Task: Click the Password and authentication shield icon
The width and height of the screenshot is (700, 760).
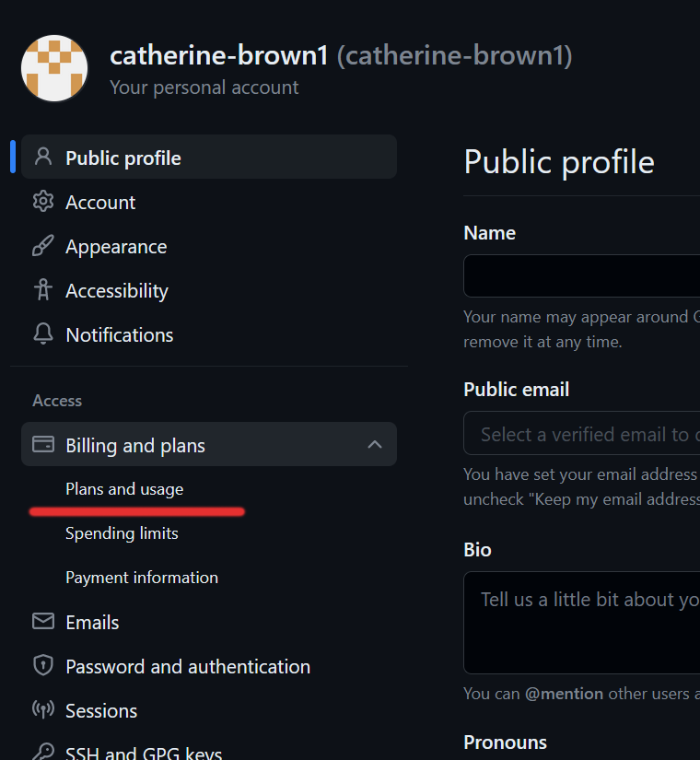Action: [x=42, y=666]
